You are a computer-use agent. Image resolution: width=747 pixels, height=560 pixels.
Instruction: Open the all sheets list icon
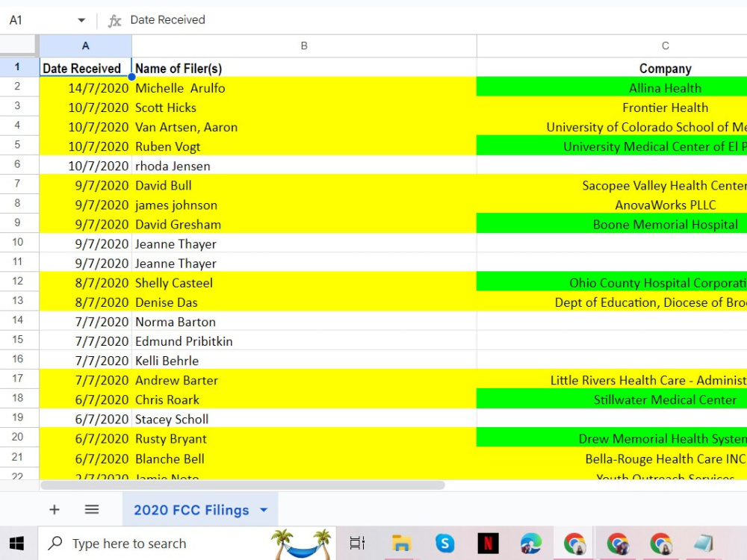pyautogui.click(x=91, y=509)
